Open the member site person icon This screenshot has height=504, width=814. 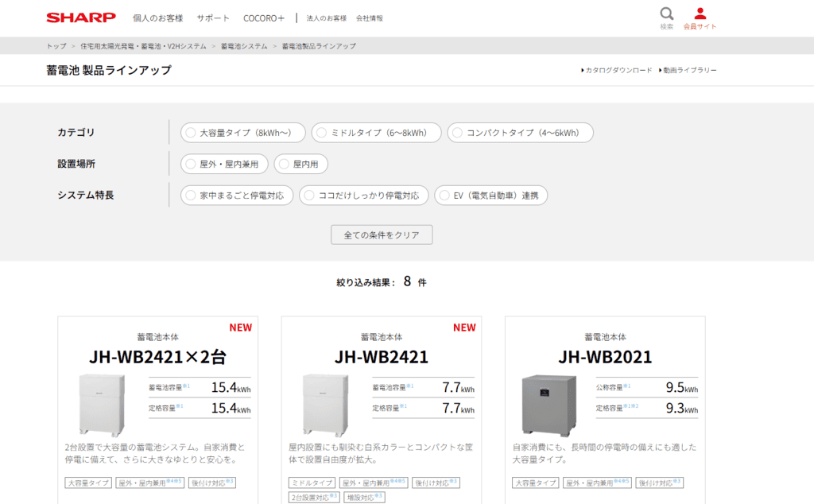point(700,14)
